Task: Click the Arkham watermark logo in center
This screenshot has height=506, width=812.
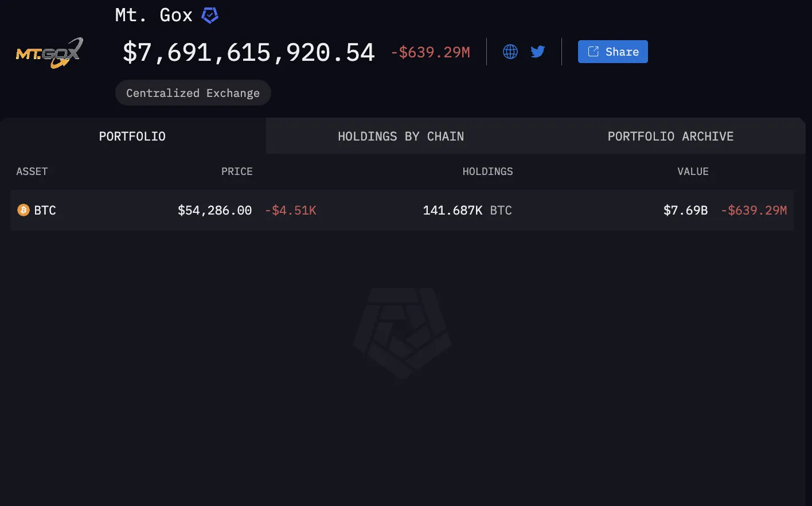Action: coord(403,333)
